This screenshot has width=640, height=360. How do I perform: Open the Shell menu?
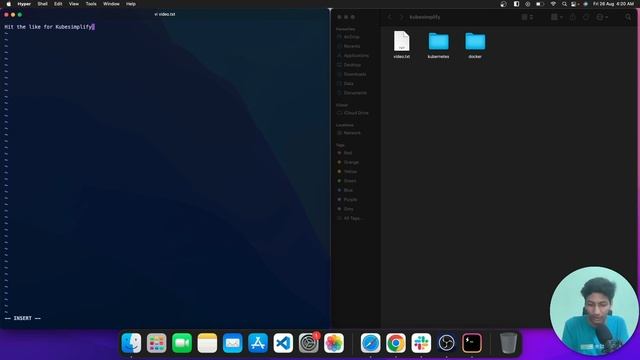[x=42, y=4]
